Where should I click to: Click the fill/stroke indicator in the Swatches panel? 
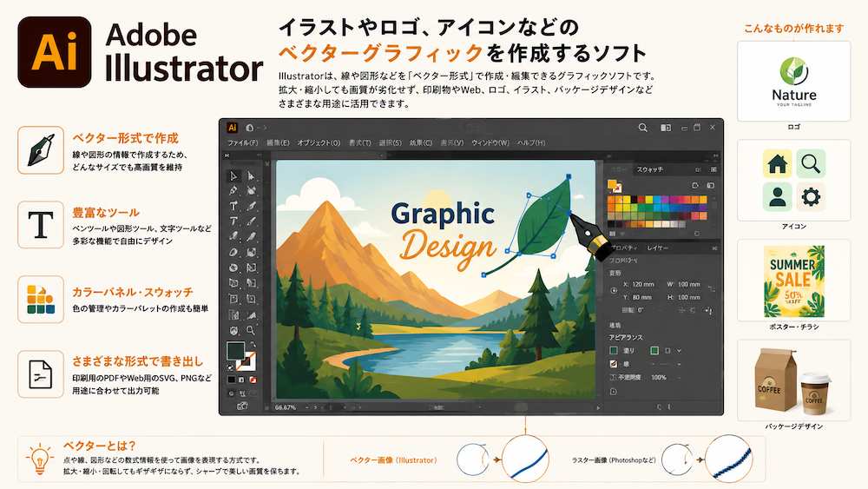click(x=615, y=186)
